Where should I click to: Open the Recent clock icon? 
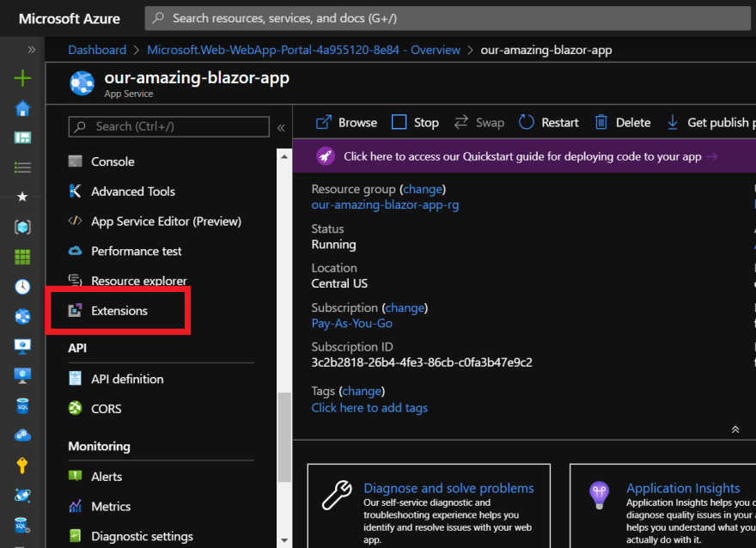point(22,287)
